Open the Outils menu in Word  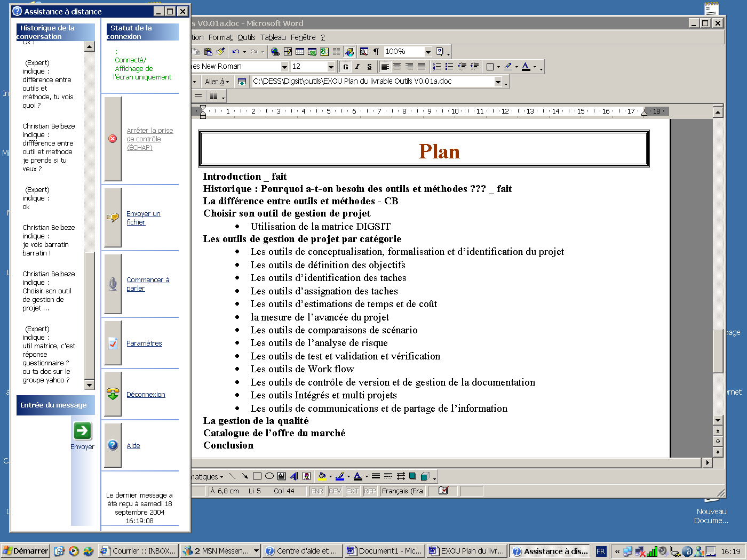coord(247,37)
